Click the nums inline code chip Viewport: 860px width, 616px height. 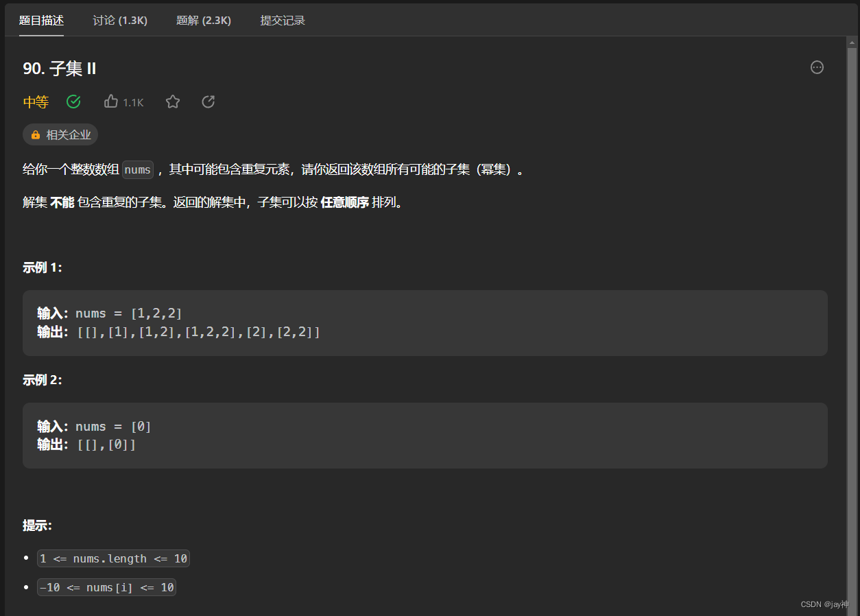pyautogui.click(x=137, y=169)
